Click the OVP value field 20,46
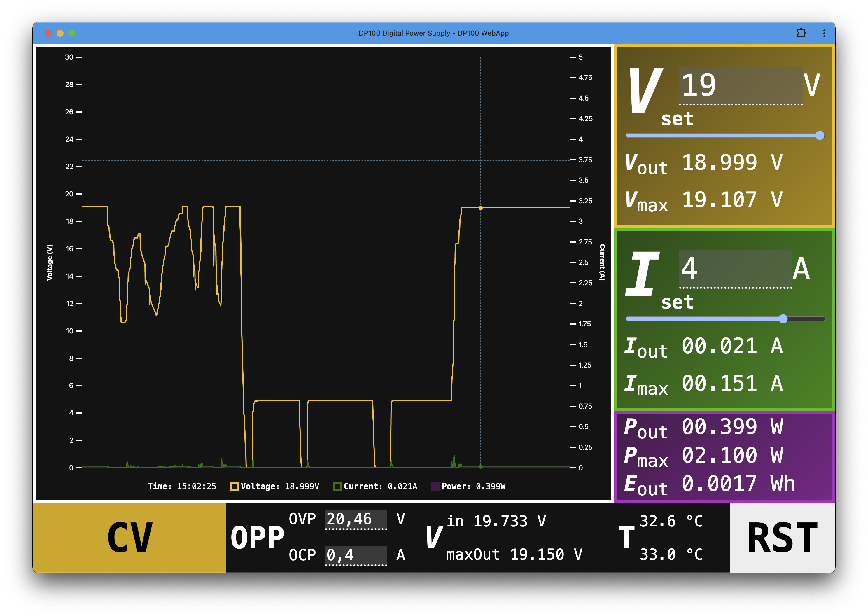 click(x=356, y=519)
